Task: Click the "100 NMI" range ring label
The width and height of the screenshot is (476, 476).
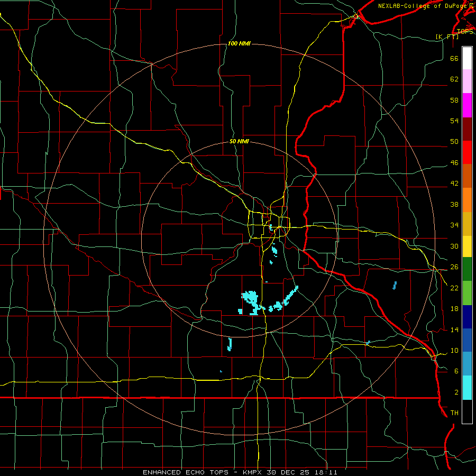Action: point(239,44)
